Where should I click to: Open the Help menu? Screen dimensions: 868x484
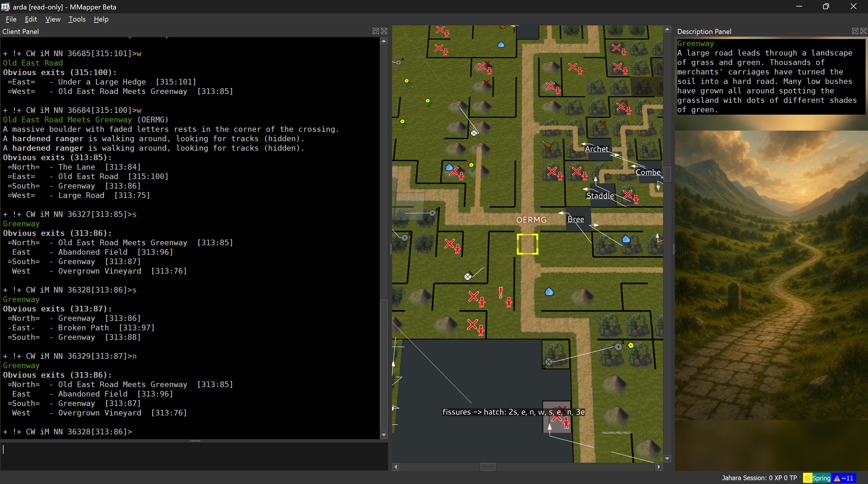coord(101,19)
